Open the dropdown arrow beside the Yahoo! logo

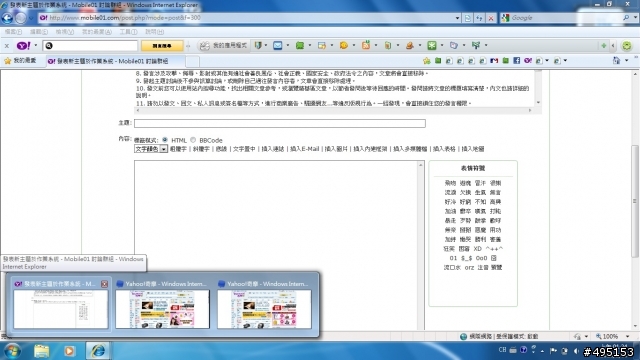(x=36, y=46)
